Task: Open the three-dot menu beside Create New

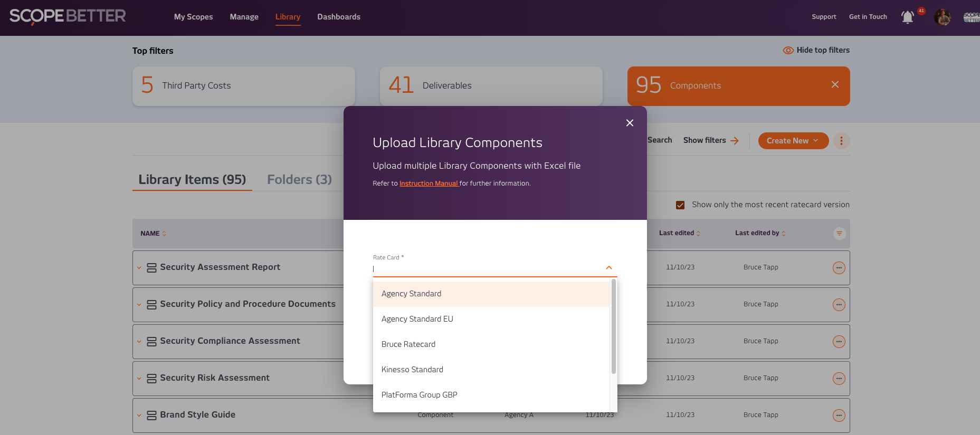Action: point(841,141)
